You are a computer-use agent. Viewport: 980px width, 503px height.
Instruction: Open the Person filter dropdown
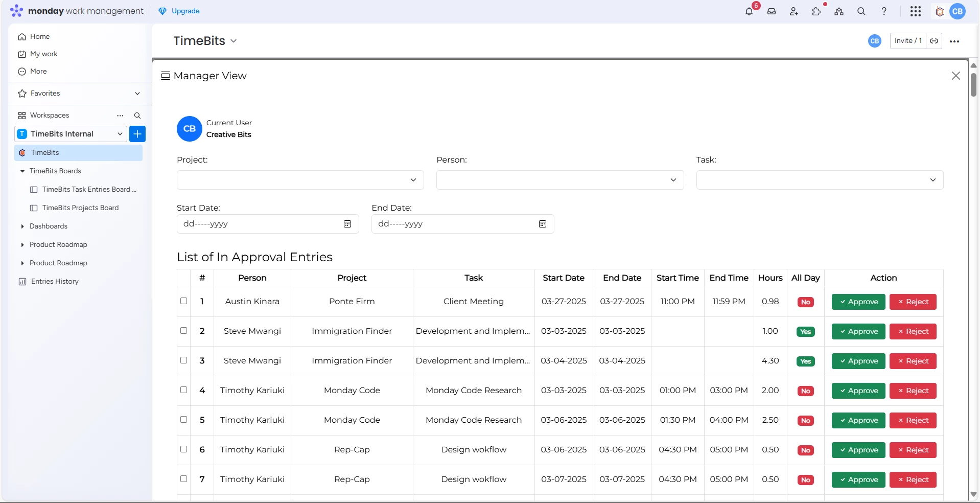coord(560,180)
